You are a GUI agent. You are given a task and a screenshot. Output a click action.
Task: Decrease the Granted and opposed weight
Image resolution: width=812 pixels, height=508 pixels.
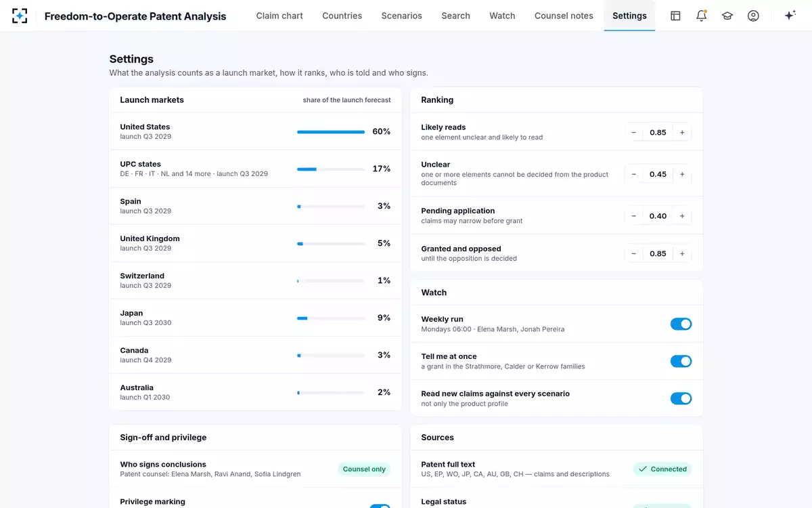pyautogui.click(x=633, y=254)
